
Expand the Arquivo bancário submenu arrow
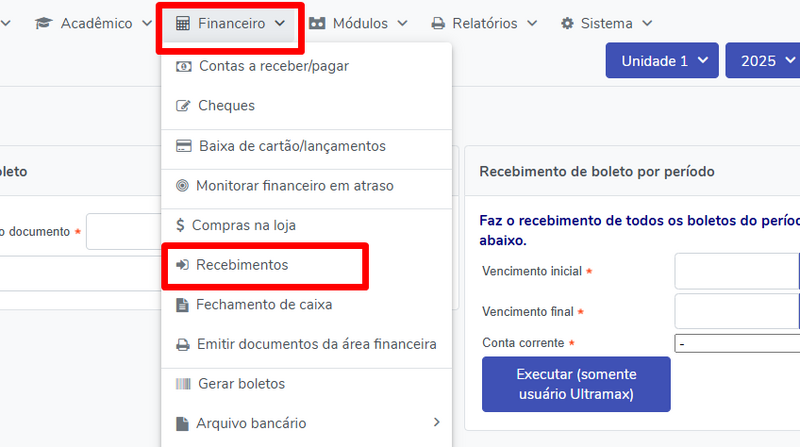click(x=436, y=423)
